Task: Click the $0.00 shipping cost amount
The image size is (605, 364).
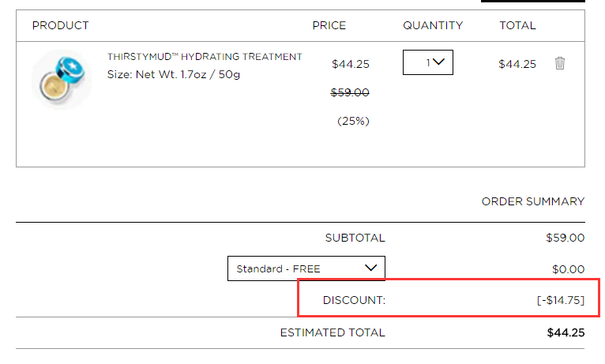Action: click(569, 269)
